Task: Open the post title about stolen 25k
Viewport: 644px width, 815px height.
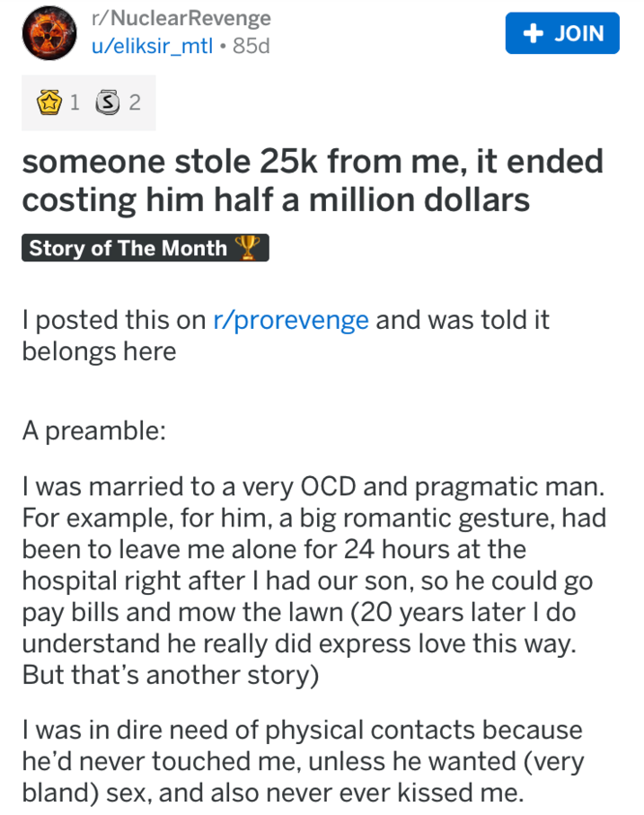Action: [x=312, y=181]
